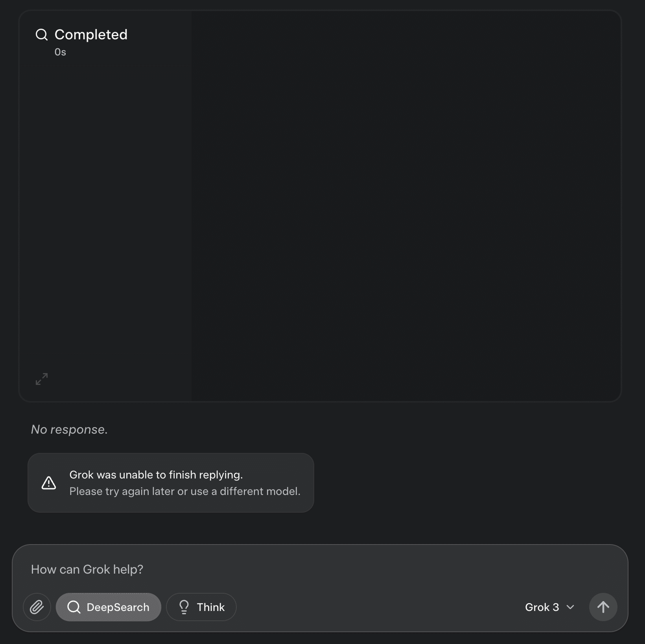Click "Please try again later" hint text
Image resolution: width=645 pixels, height=644 pixels.
[185, 491]
